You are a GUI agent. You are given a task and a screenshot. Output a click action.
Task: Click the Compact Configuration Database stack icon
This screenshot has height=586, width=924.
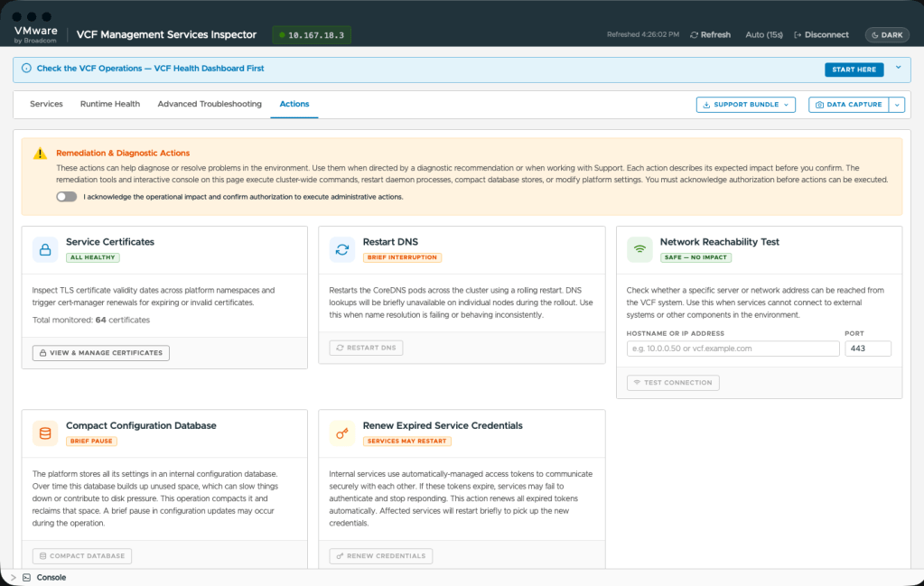tap(45, 433)
